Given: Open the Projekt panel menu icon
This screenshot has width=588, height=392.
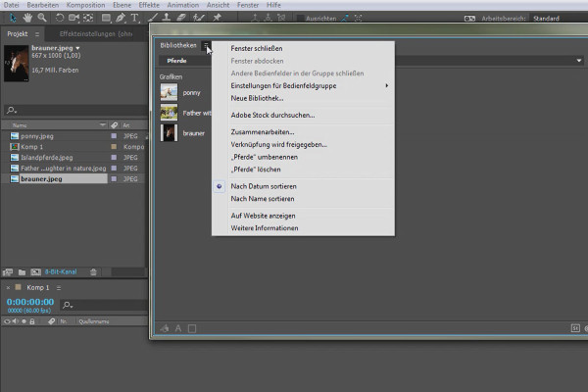Looking at the screenshot, I should coord(37,34).
